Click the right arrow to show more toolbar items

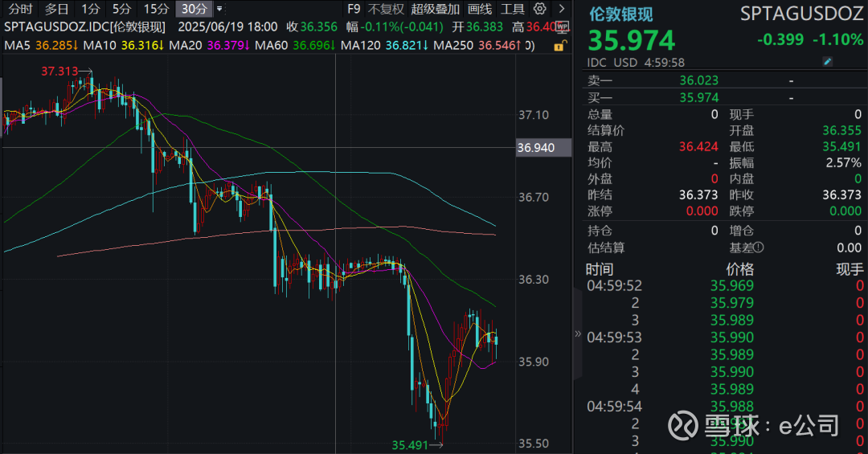561,8
